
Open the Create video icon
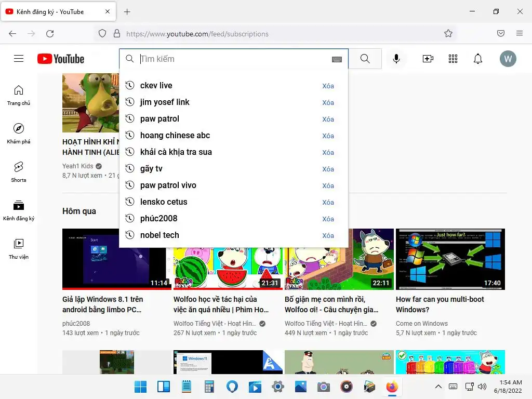[x=428, y=59]
